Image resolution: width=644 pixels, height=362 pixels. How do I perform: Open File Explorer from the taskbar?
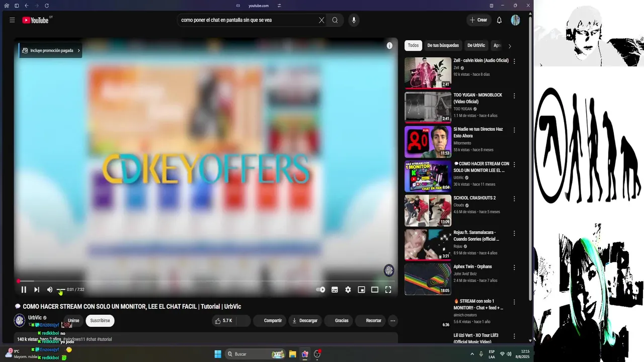(292, 354)
